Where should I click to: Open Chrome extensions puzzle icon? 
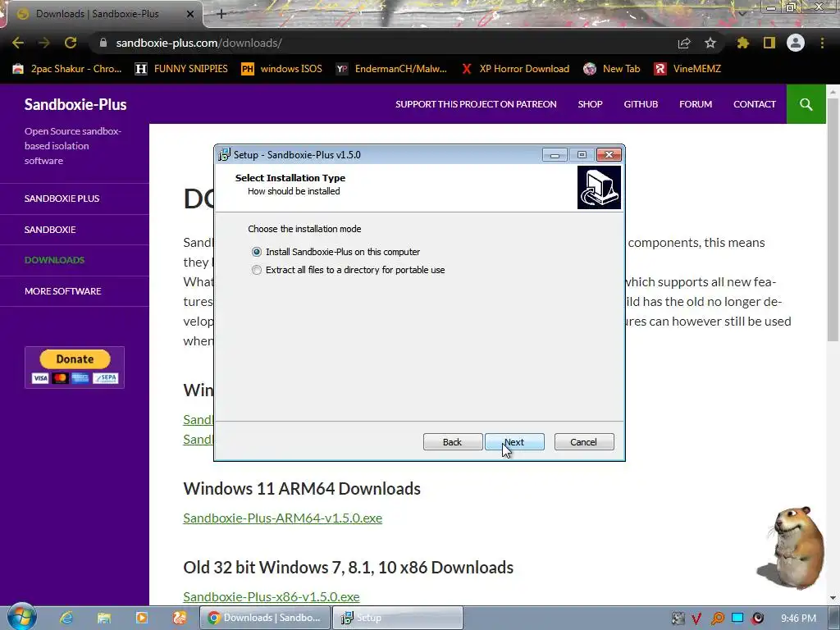[743, 43]
